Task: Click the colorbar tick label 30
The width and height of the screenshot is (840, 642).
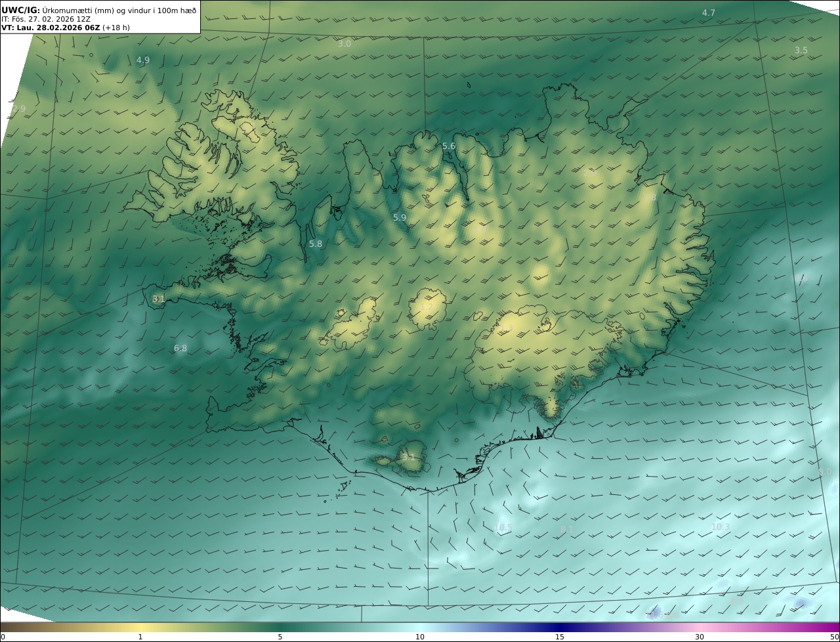Action: (700, 637)
